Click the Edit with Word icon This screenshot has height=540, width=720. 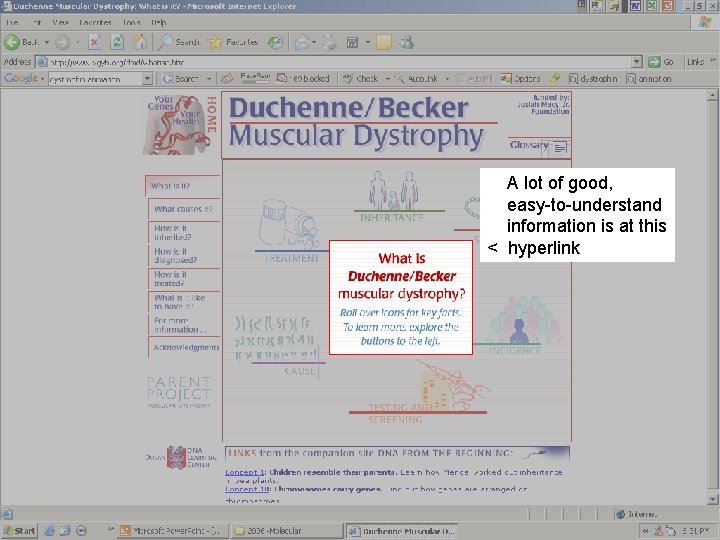pos(352,43)
